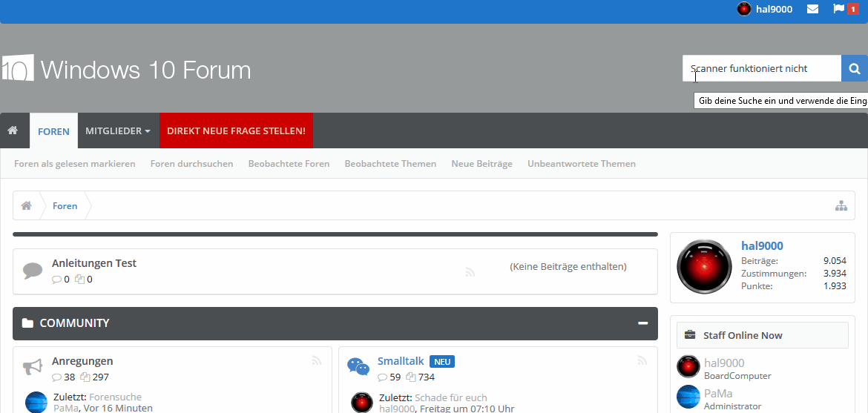Screen dimensions: 868x413
Task: Open Foren durchsuchen
Action: (191, 164)
